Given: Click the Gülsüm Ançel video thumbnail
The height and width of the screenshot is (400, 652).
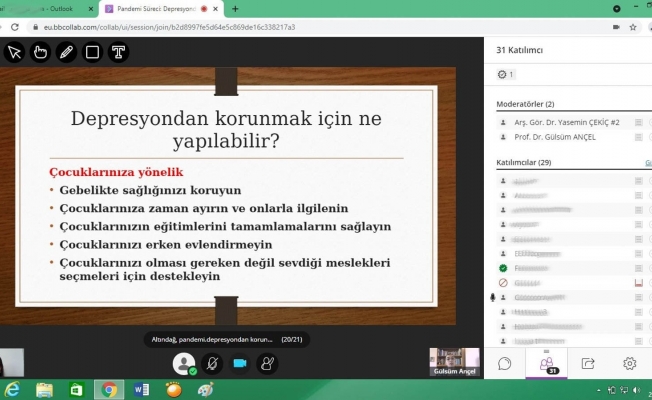Looking at the screenshot, I should (x=456, y=360).
